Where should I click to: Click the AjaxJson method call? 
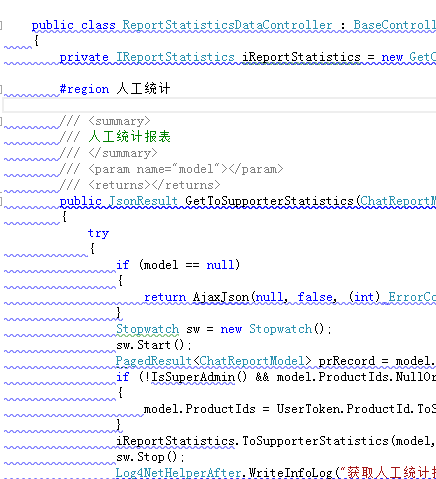point(221,297)
